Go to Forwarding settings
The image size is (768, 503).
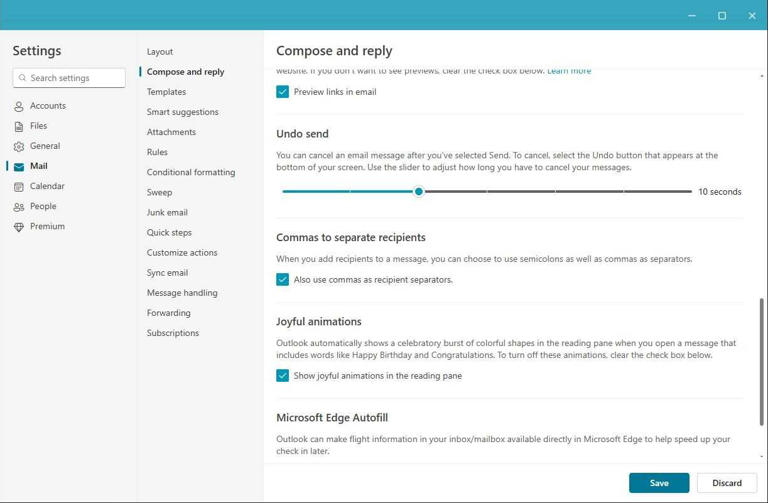point(168,312)
